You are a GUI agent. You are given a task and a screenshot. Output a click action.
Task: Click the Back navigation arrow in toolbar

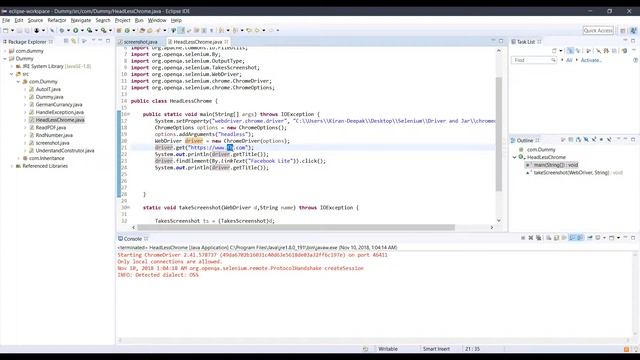tap(257, 30)
